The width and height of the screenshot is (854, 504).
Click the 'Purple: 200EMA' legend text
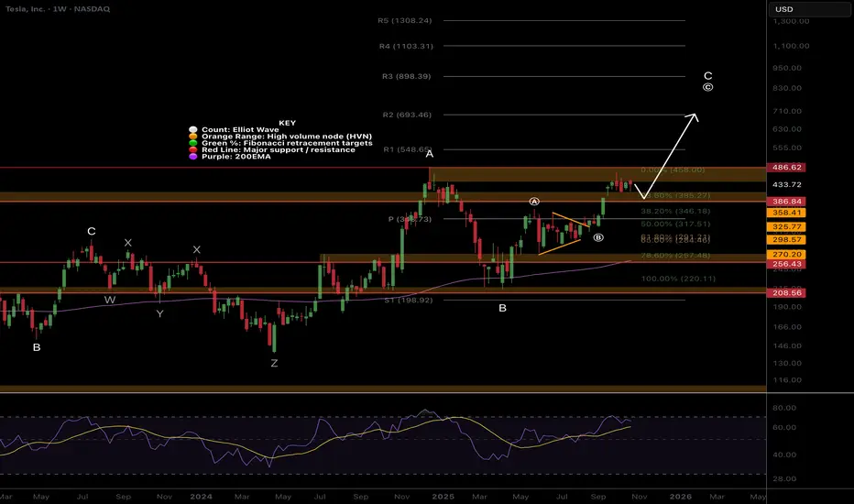(235, 157)
